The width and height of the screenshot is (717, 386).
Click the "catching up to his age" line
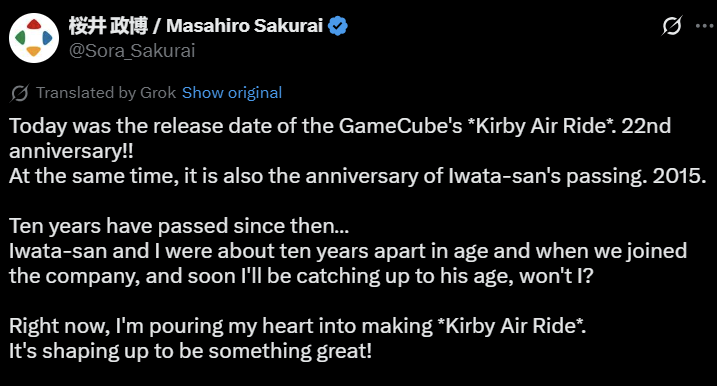pos(301,276)
